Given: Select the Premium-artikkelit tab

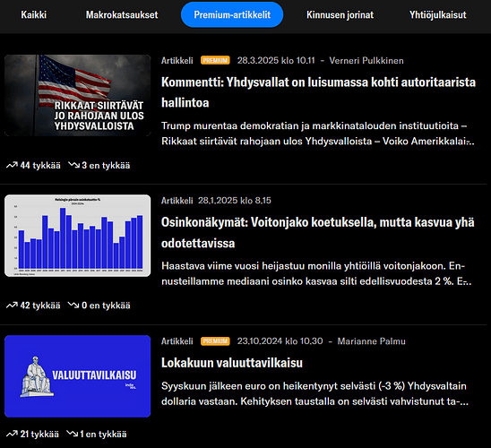Looking at the screenshot, I should tap(232, 14).
